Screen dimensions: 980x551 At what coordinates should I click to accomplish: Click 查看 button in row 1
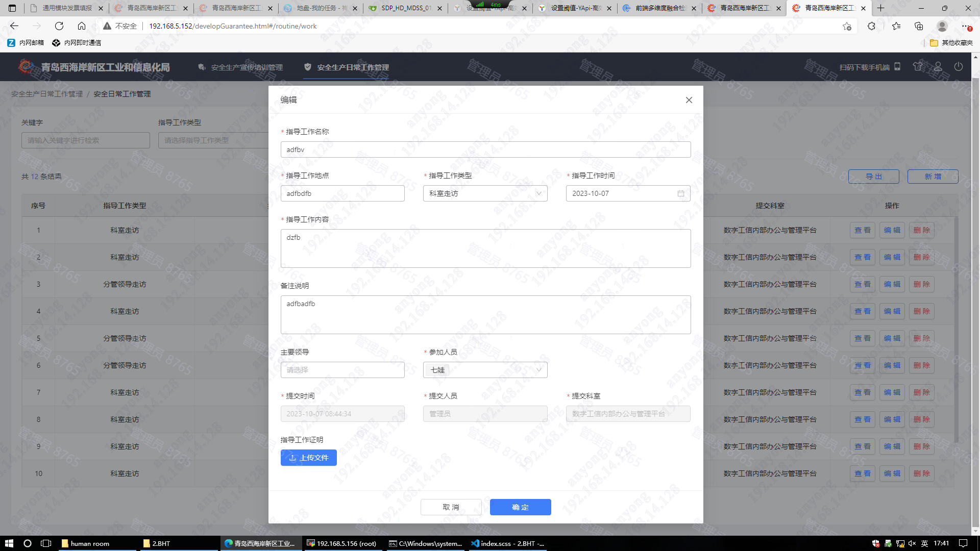863,230
